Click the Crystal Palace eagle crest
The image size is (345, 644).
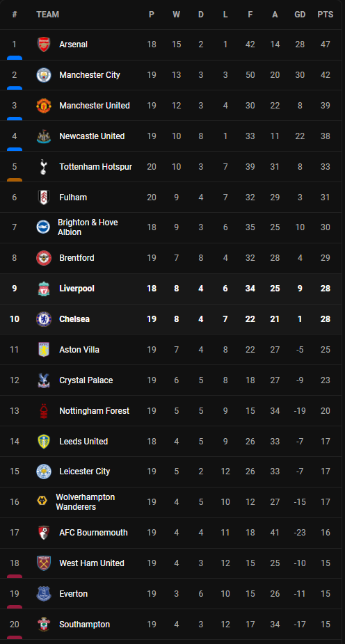coord(44,380)
